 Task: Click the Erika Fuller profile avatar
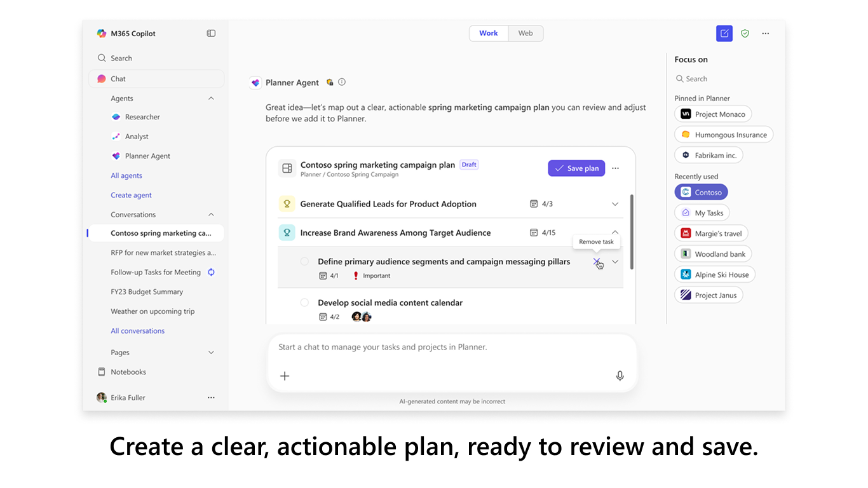point(102,398)
